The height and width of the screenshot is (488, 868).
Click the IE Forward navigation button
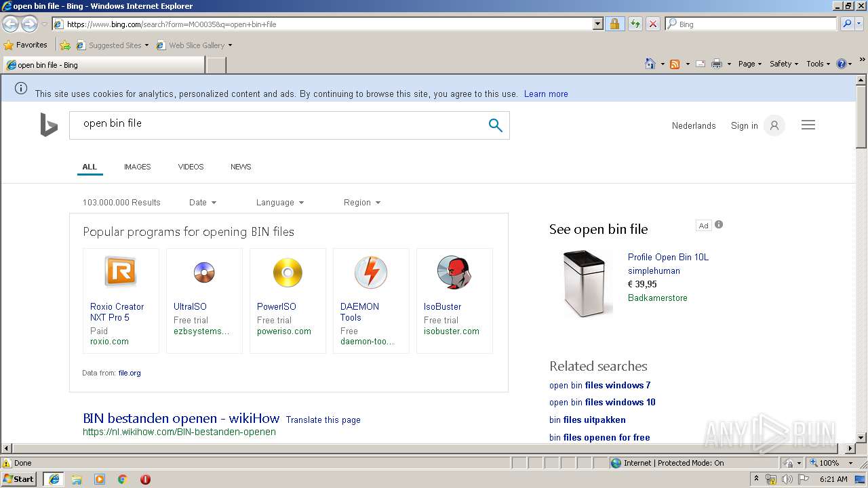click(29, 24)
